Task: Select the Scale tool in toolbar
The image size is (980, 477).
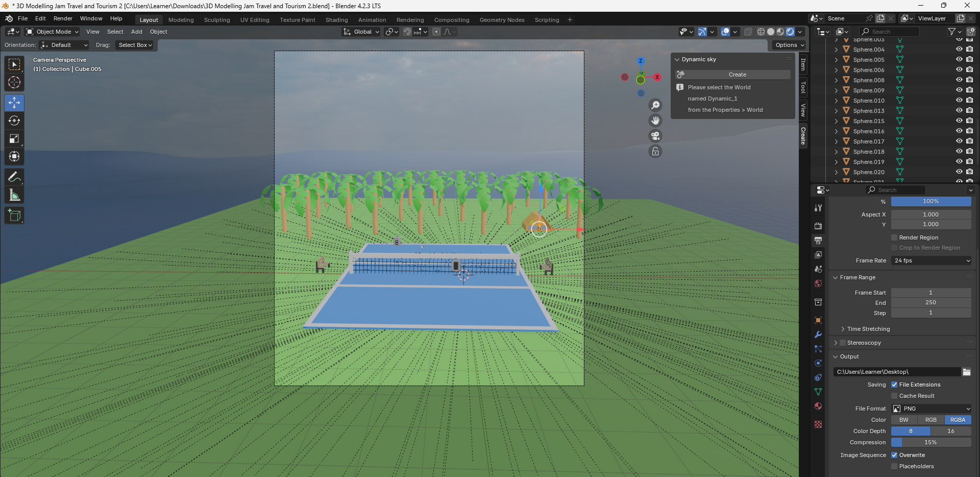Action: click(x=14, y=139)
